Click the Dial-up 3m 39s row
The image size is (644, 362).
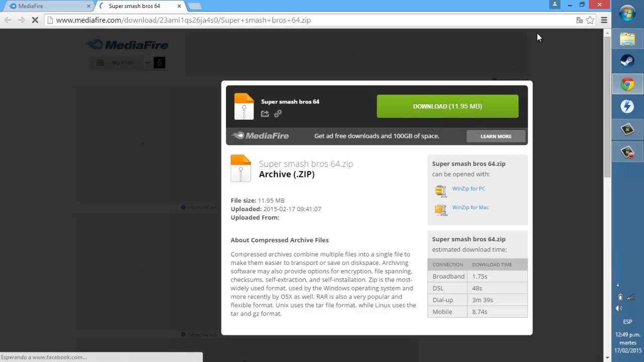(477, 300)
